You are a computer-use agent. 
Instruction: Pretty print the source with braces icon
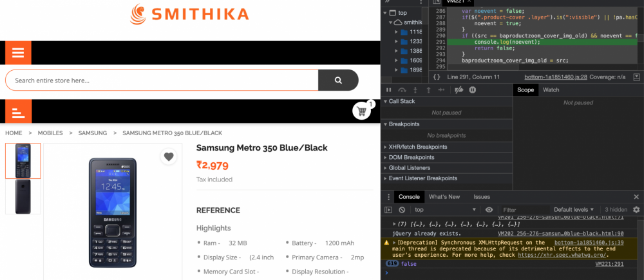(437, 77)
